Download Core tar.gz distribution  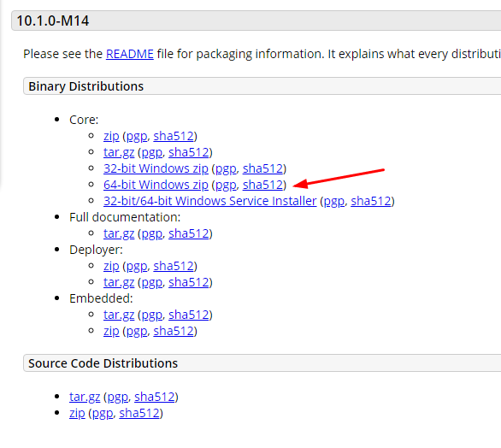pyautogui.click(x=119, y=153)
